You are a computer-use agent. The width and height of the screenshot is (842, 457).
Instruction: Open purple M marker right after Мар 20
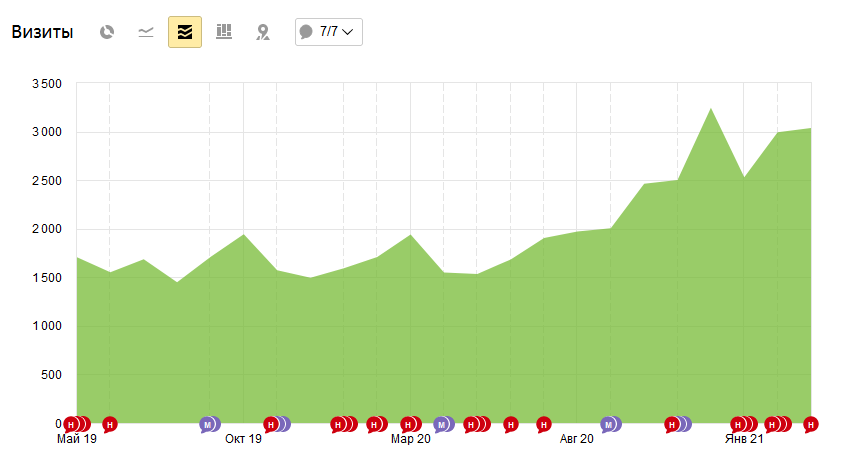point(440,424)
